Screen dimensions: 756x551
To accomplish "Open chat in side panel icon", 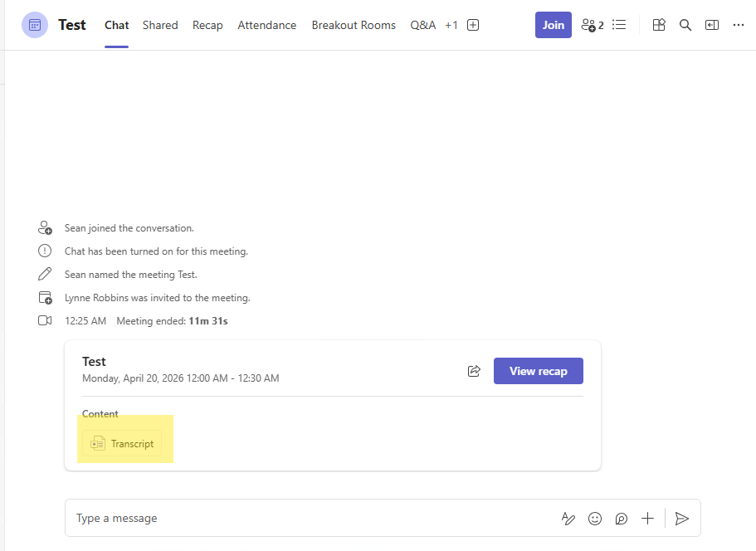I will pyautogui.click(x=712, y=25).
